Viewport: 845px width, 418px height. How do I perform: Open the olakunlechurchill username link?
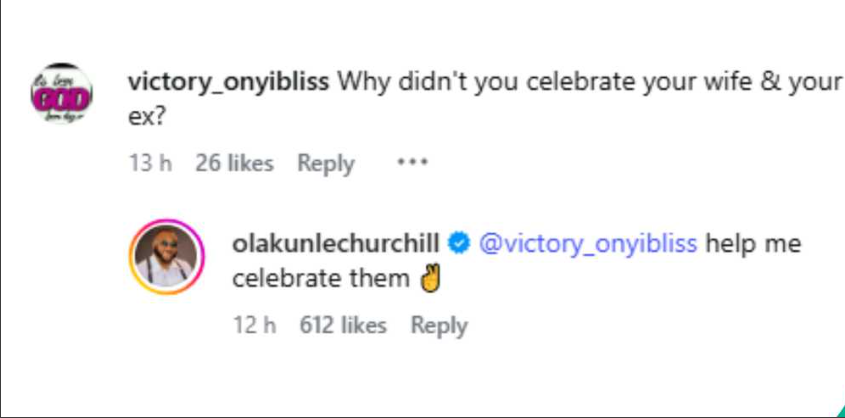[337, 243]
